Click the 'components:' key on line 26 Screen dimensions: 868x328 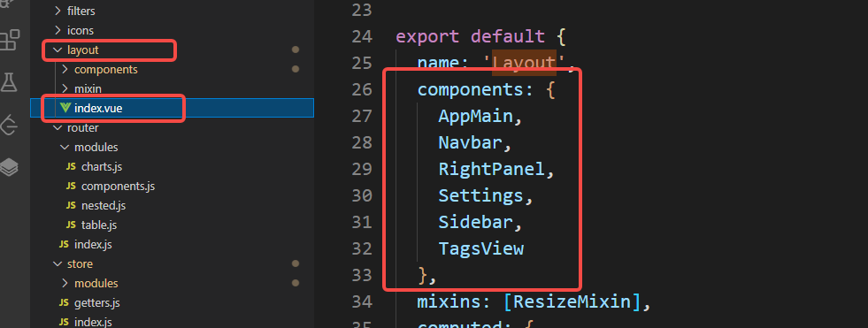click(475, 90)
